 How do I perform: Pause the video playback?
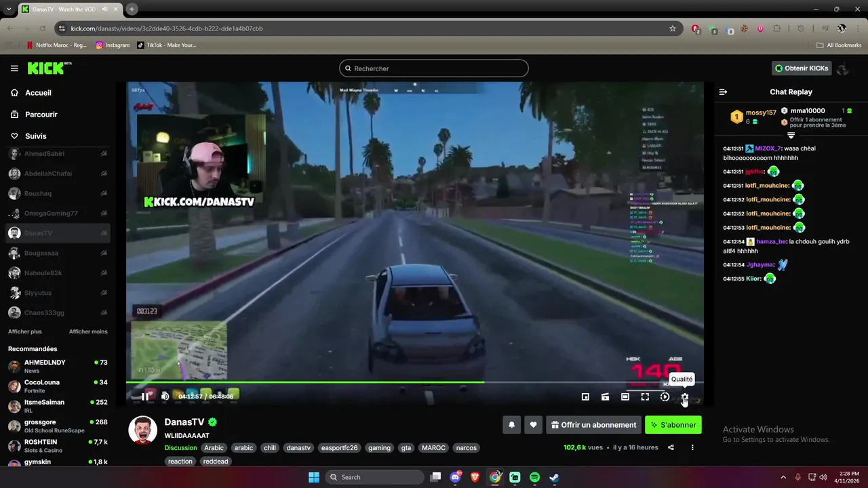pos(144,396)
